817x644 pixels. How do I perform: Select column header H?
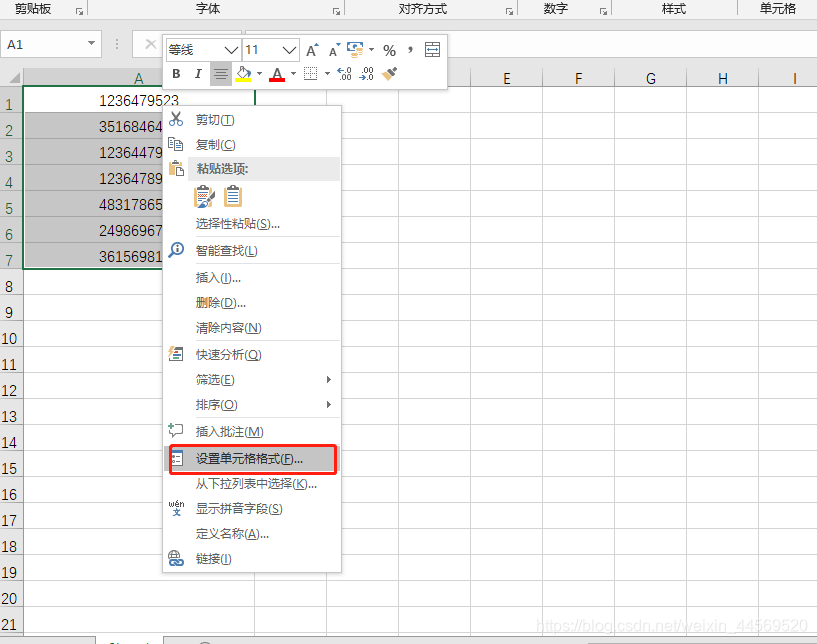(x=723, y=78)
